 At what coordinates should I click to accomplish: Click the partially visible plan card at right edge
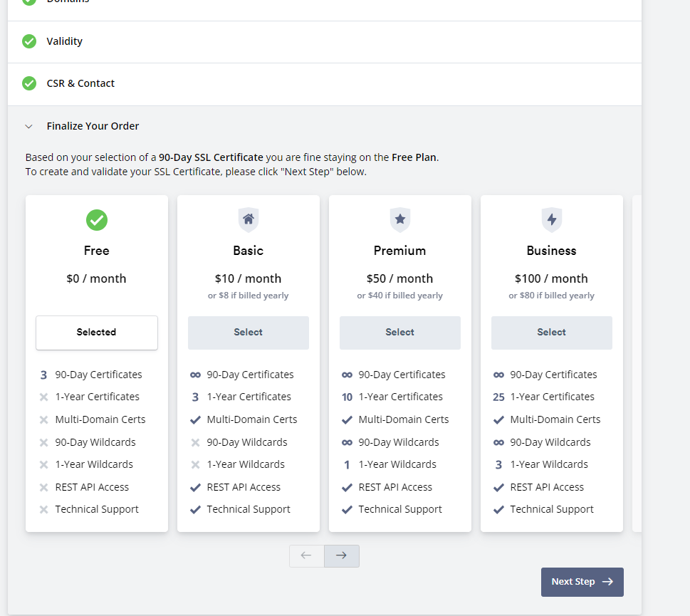tap(637, 363)
